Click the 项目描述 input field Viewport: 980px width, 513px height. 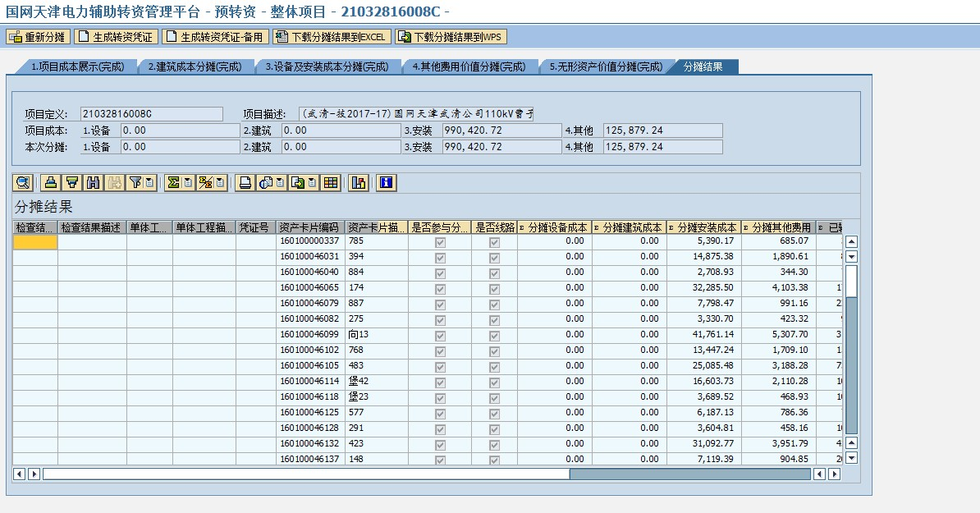[416, 114]
